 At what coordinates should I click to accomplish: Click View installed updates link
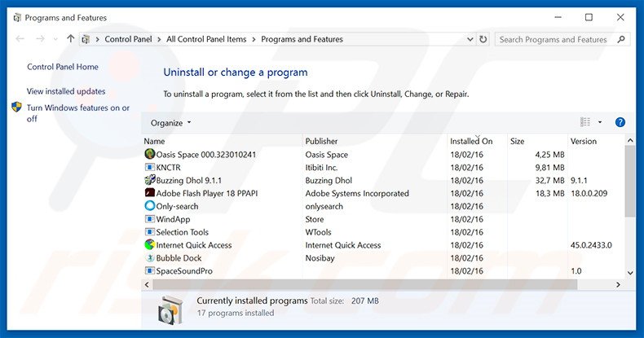tap(66, 91)
